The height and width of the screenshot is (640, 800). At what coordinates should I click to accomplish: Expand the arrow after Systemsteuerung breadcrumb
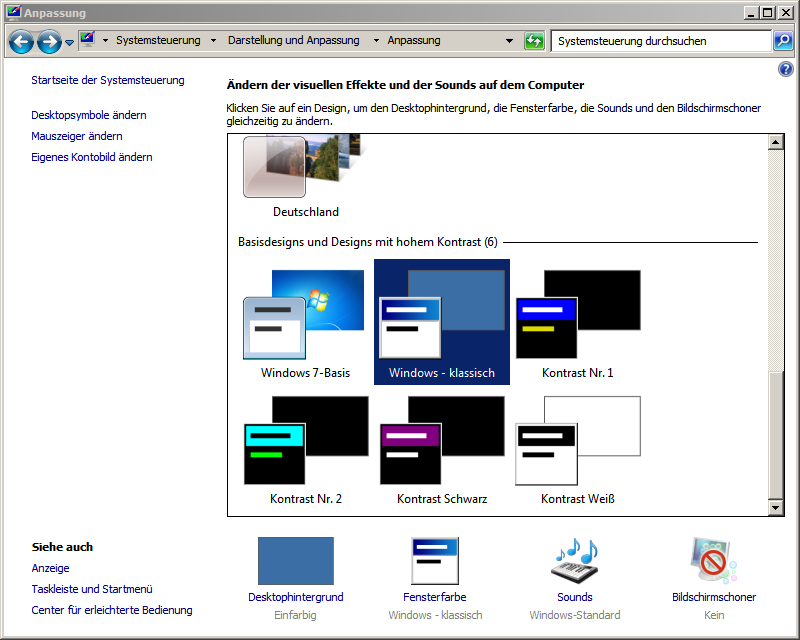(213, 40)
